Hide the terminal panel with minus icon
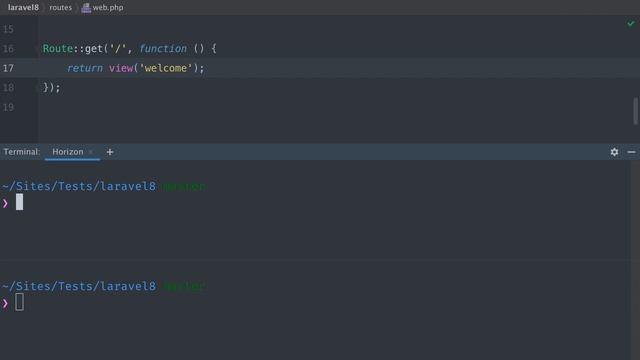The image size is (640, 360). [x=631, y=152]
